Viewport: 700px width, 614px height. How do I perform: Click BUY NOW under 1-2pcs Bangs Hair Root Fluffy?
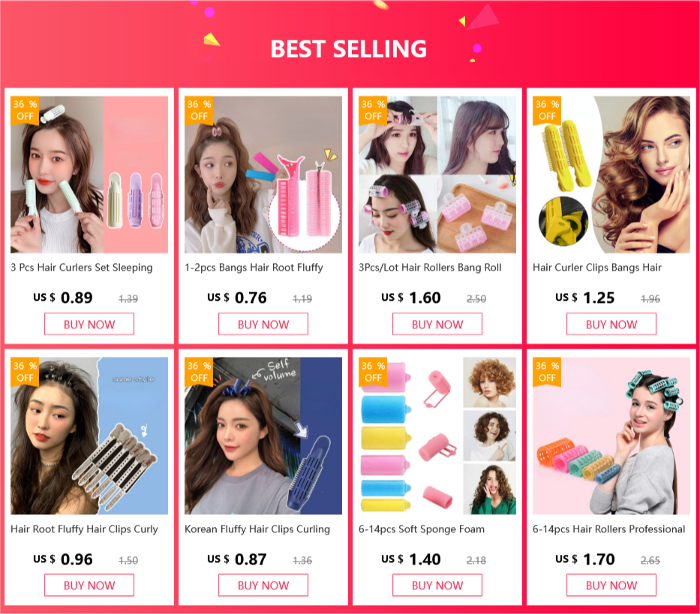pos(263,324)
